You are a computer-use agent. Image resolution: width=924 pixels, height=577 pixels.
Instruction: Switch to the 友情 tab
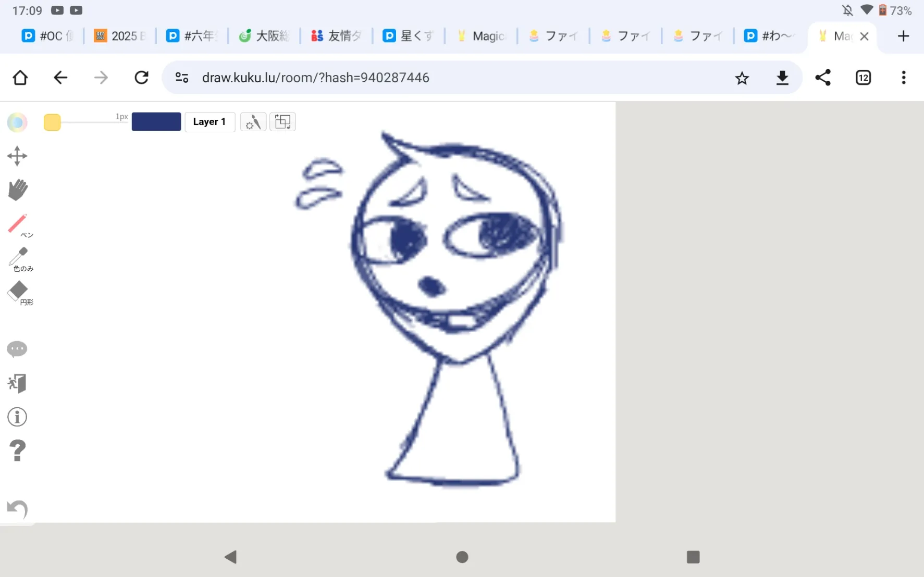click(x=337, y=36)
